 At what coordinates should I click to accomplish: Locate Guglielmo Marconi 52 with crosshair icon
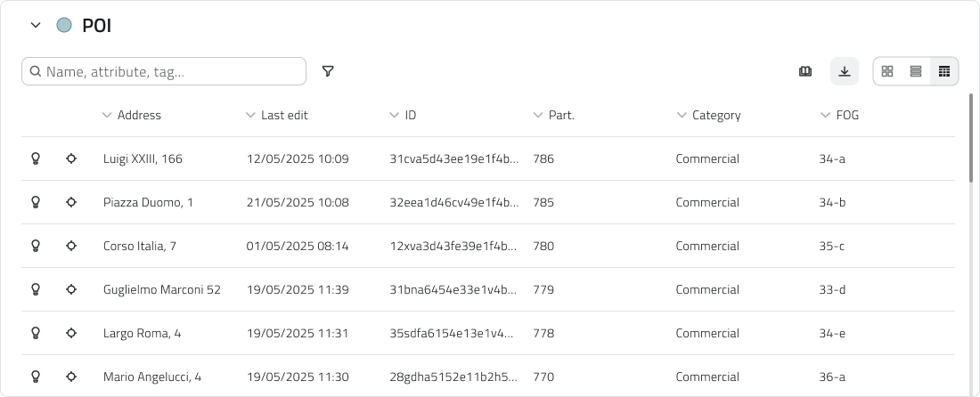tap(71, 289)
